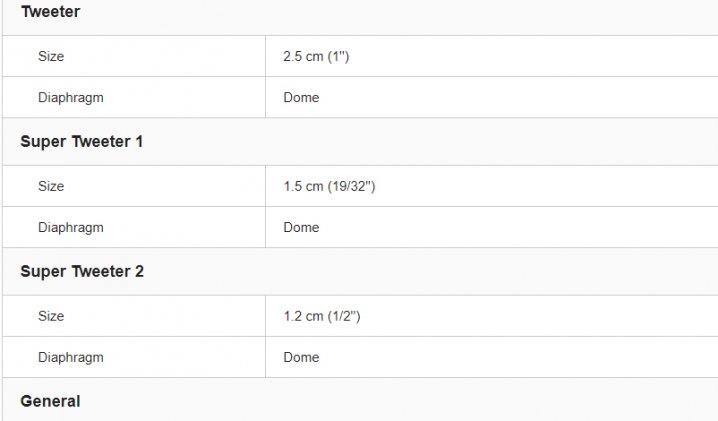The height and width of the screenshot is (421, 718).
Task: Click the Super Tweeter 2 heading
Action: coord(81,272)
